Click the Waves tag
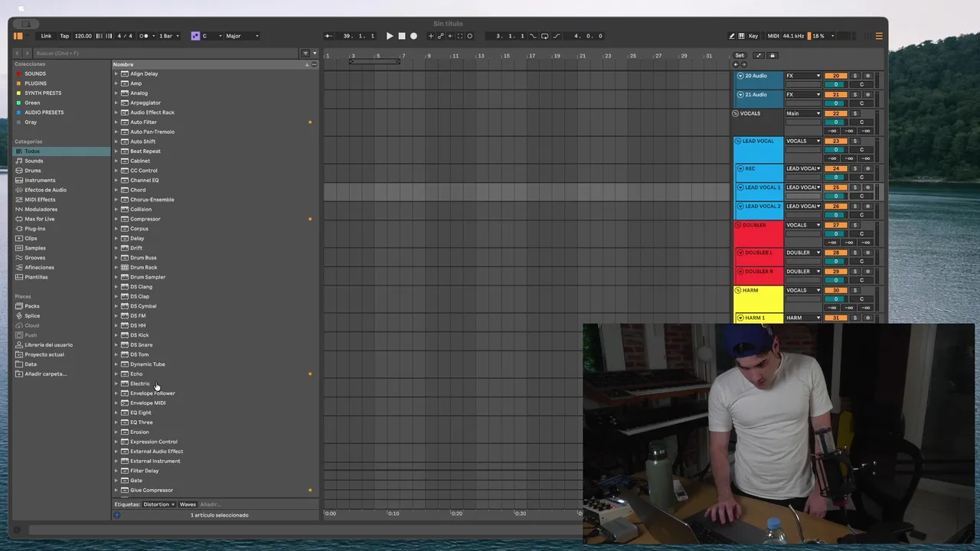This screenshot has height=551, width=980. coord(188,504)
